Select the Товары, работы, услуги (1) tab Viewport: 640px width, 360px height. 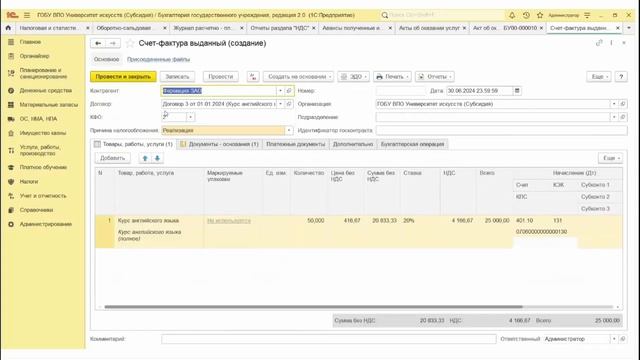(x=133, y=144)
